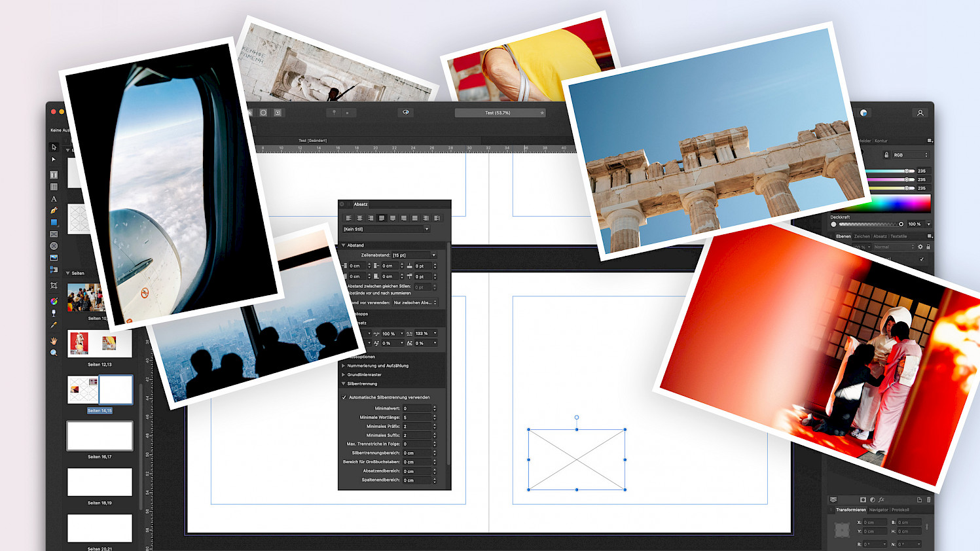
Task: Choose the Frame Text tool
Action: (54, 175)
